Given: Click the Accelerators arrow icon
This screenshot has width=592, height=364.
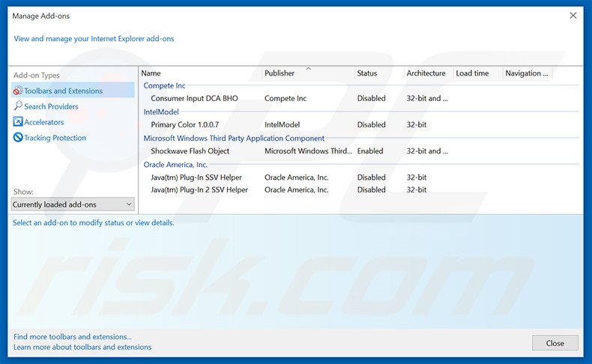Looking at the screenshot, I should pos(18,121).
